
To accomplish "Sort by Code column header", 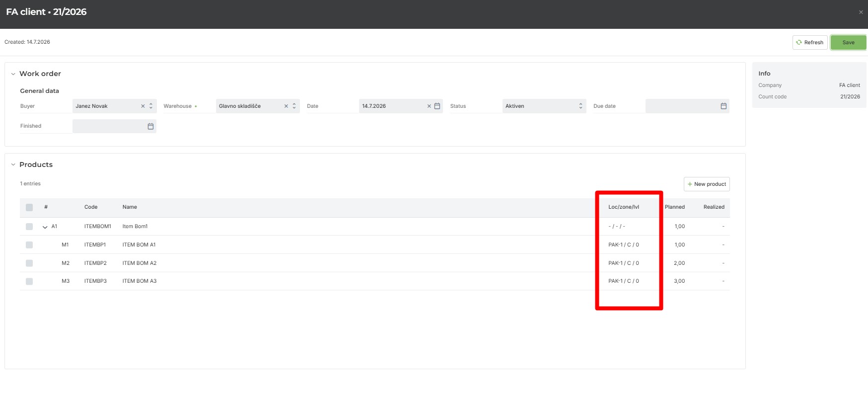I will (91, 207).
